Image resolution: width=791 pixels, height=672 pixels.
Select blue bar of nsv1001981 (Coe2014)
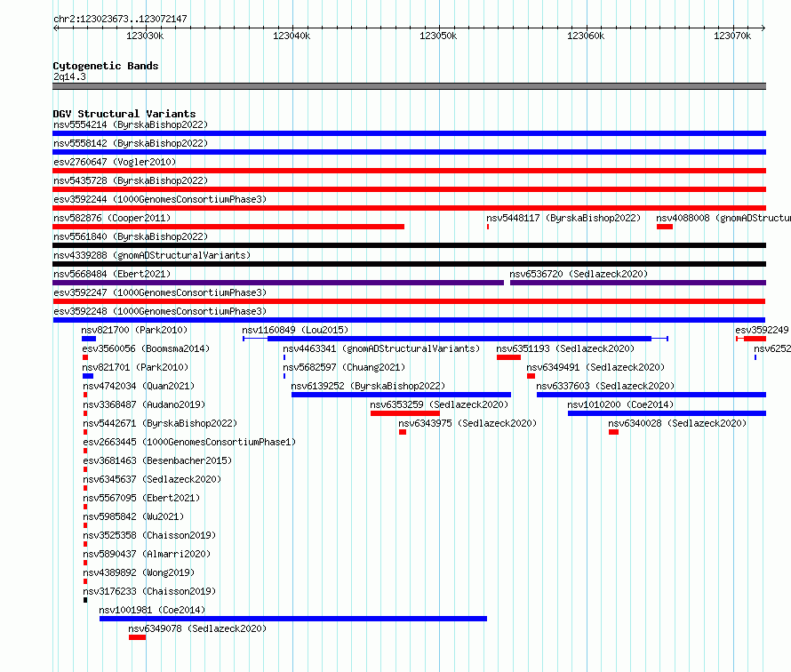coord(293,619)
